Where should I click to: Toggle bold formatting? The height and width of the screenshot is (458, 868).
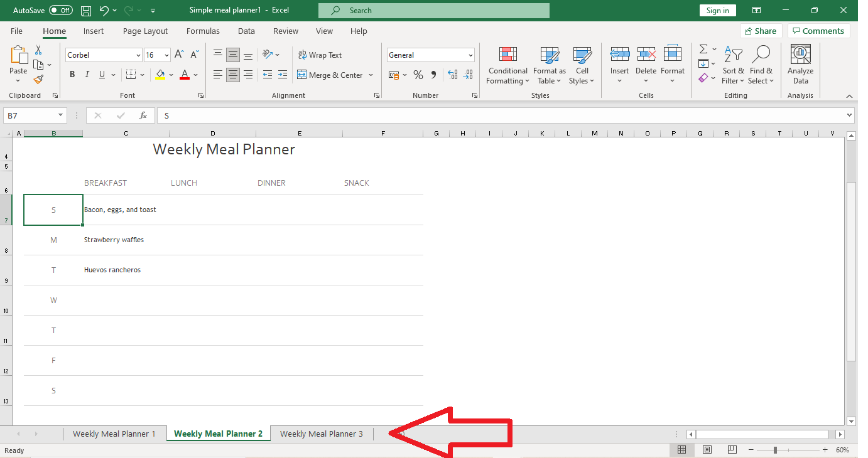[x=72, y=74]
